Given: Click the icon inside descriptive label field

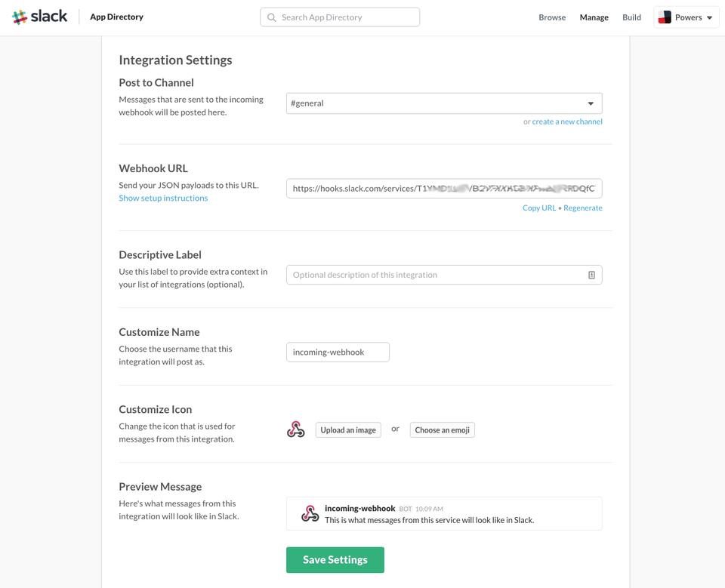Looking at the screenshot, I should point(591,275).
